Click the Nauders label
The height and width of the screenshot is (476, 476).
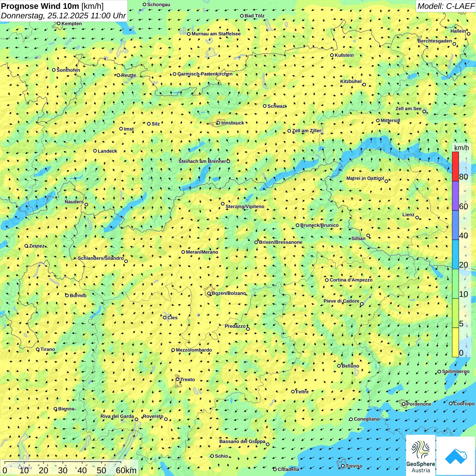coord(74,202)
